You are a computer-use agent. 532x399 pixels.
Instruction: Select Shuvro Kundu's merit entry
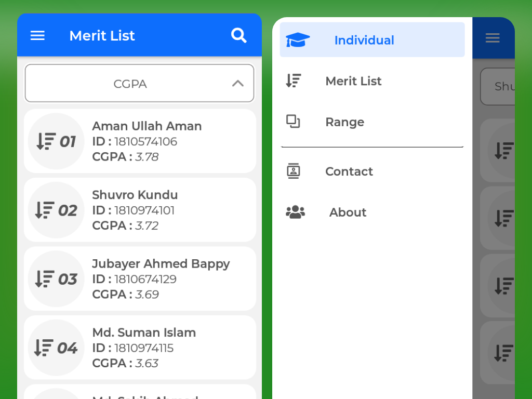(x=140, y=210)
